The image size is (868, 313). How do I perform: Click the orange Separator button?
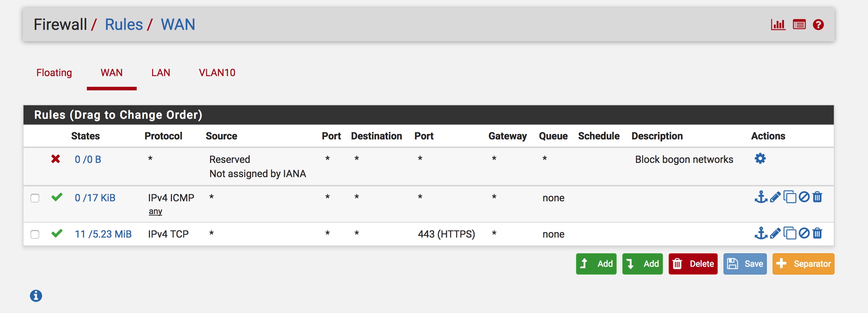tap(803, 264)
